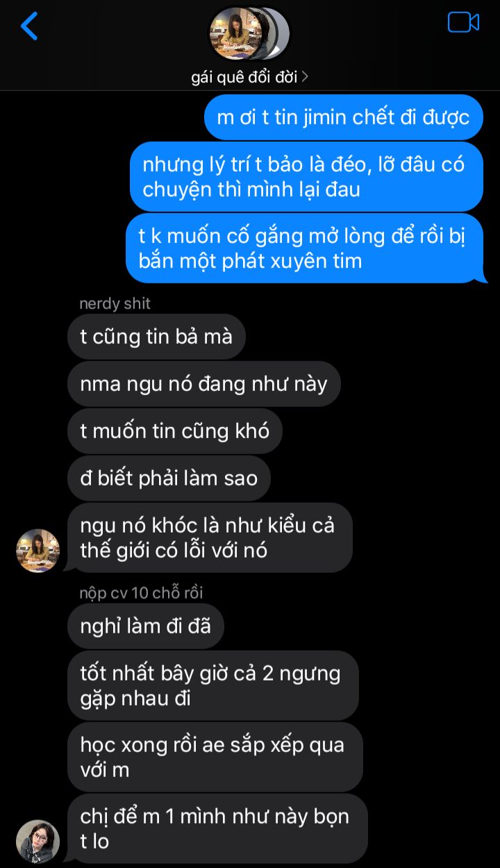Select the 'nhưng lý trí t bảo là đéo' bubble

(306, 176)
